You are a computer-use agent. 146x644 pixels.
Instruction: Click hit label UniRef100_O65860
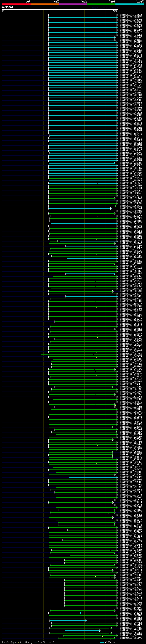pyautogui.click(x=131, y=439)
